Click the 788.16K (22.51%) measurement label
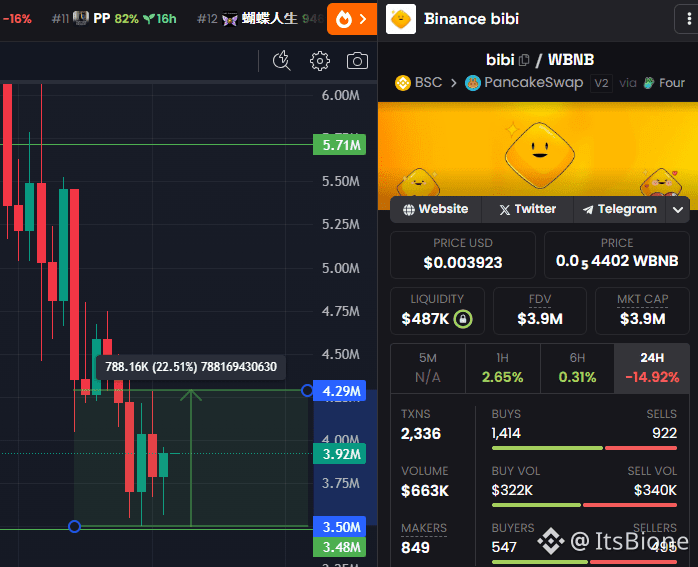The height and width of the screenshot is (567, 698). click(191, 367)
